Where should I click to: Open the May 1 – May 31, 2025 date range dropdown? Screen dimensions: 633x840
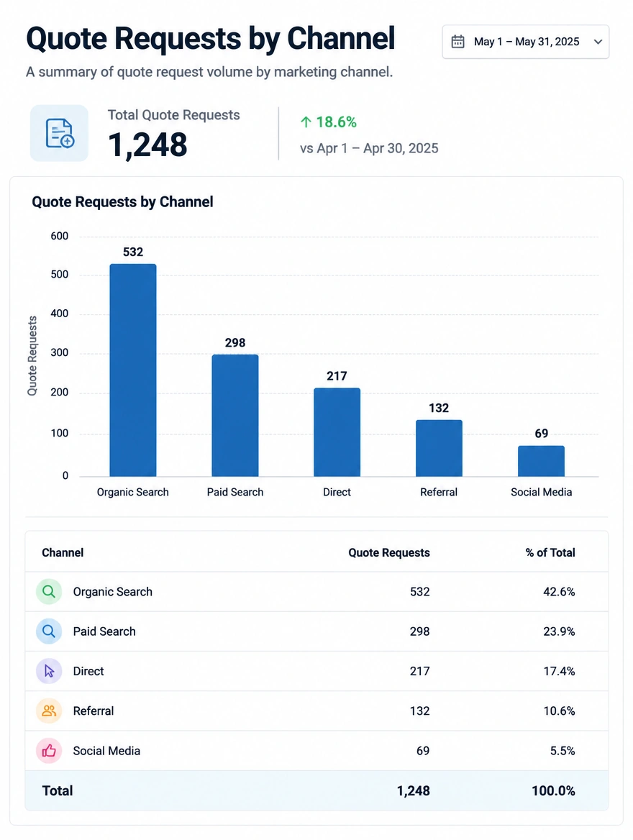click(525, 42)
